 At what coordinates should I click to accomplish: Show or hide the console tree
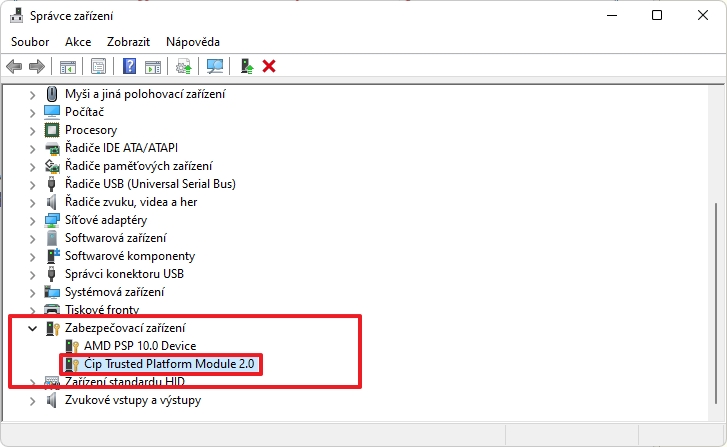point(68,66)
